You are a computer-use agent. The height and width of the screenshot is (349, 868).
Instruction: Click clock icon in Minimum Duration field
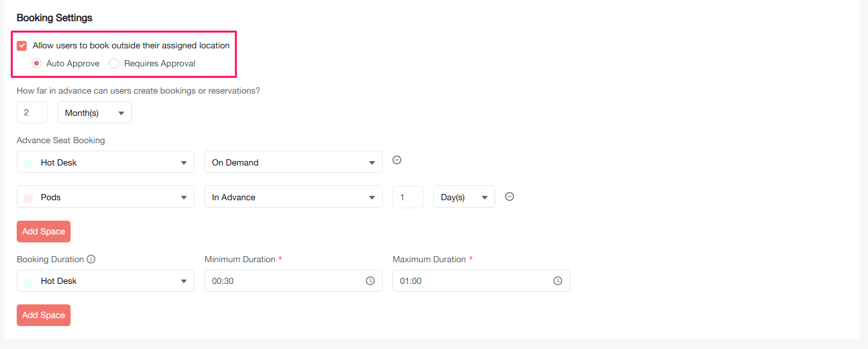(370, 281)
